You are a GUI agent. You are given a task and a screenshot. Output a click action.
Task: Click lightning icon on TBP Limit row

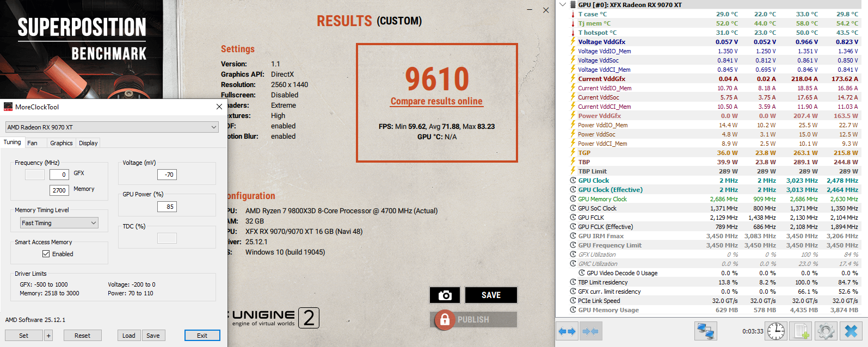coord(573,171)
